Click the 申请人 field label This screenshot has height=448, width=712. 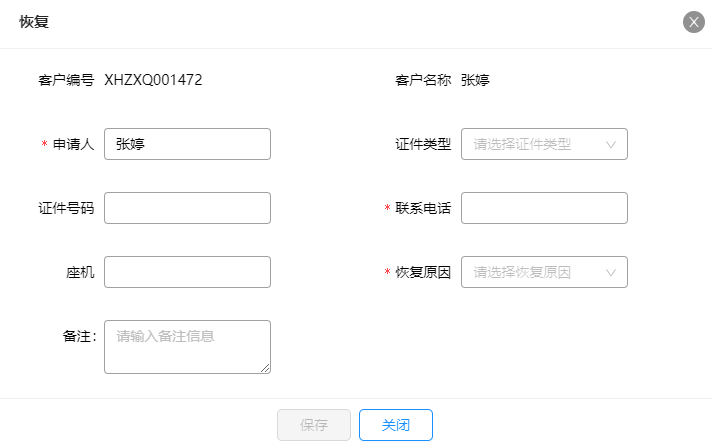click(x=74, y=144)
